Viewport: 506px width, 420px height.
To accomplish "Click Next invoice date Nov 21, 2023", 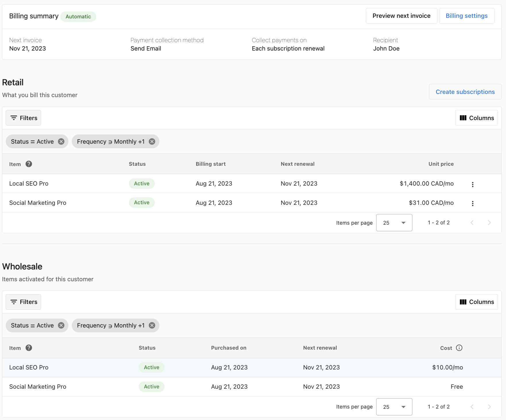I will point(28,49).
